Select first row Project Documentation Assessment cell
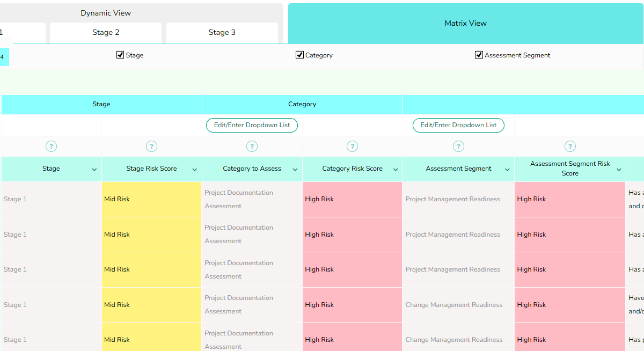 252,199
